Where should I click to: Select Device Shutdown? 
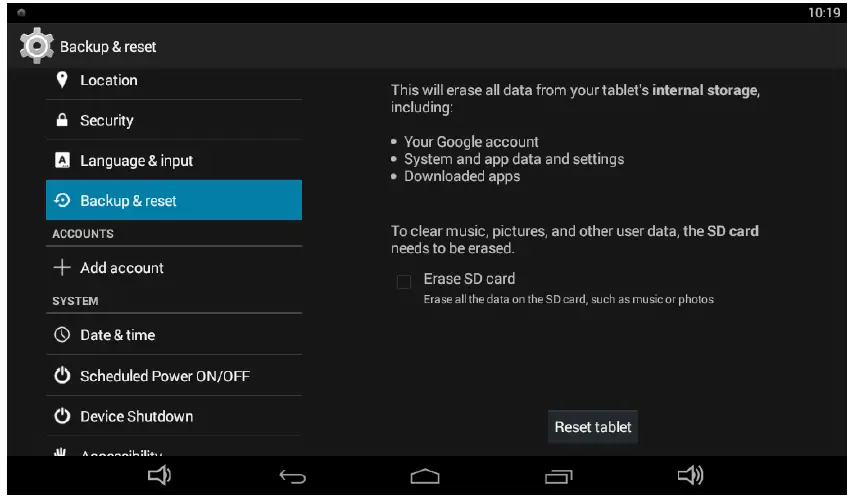tap(174, 416)
